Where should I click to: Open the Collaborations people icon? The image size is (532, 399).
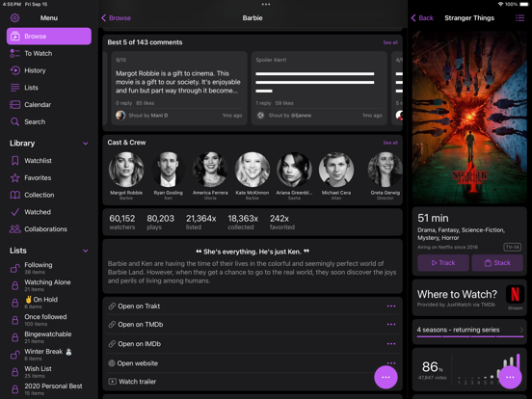14,229
